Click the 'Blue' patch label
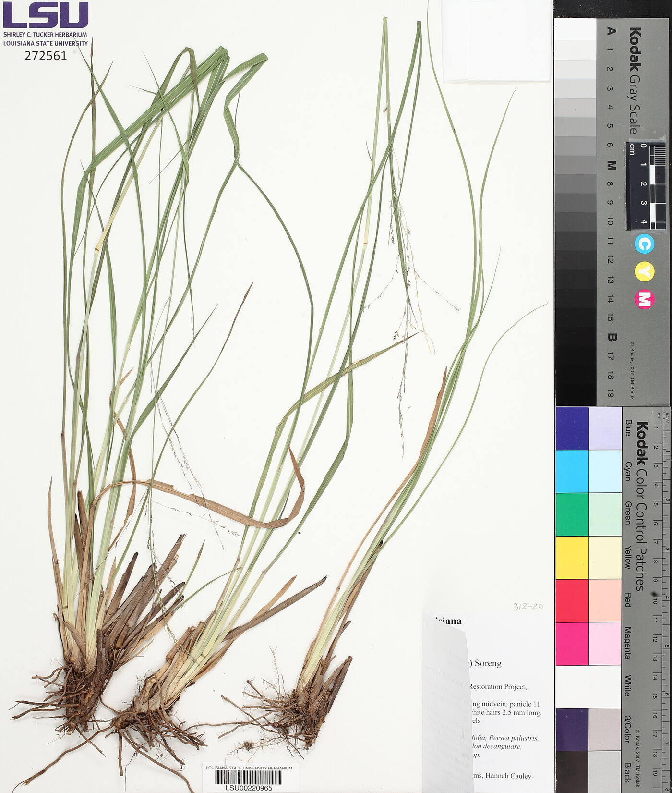The image size is (672, 793). 627,427
